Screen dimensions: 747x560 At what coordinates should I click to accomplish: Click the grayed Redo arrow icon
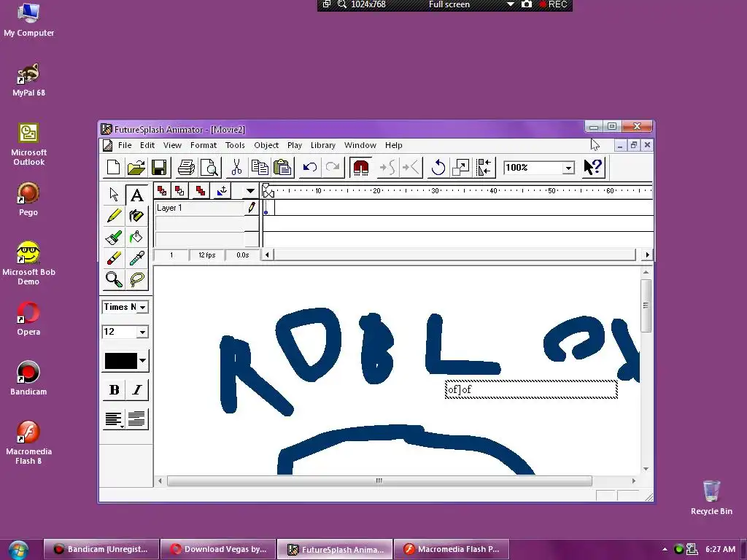(x=333, y=168)
